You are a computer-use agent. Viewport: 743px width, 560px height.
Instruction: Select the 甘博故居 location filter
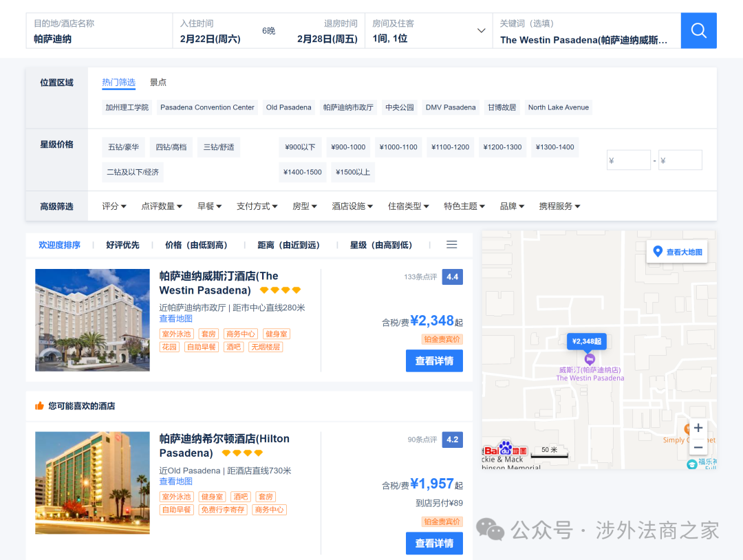tap(502, 107)
